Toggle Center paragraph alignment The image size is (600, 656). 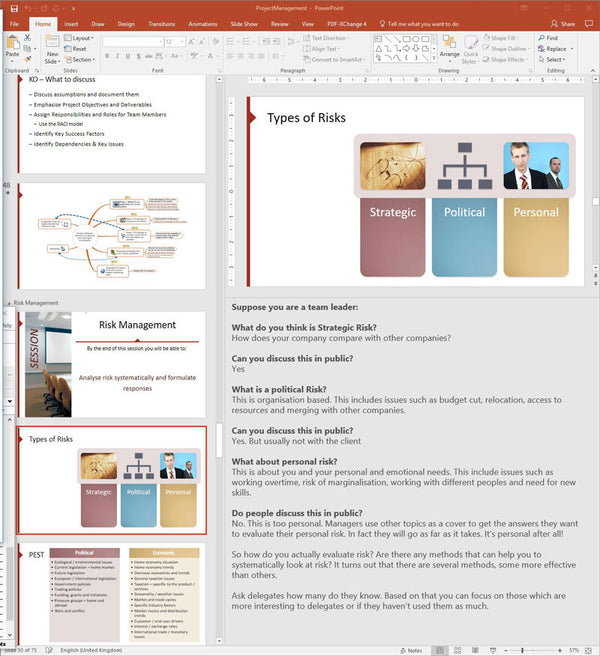pyautogui.click(x=241, y=56)
